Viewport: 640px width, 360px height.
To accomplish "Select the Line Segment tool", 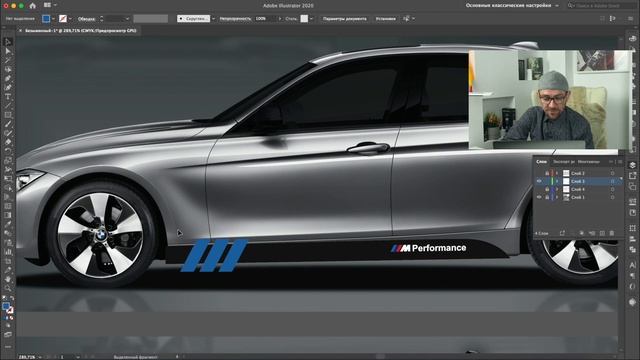I will tap(8, 106).
